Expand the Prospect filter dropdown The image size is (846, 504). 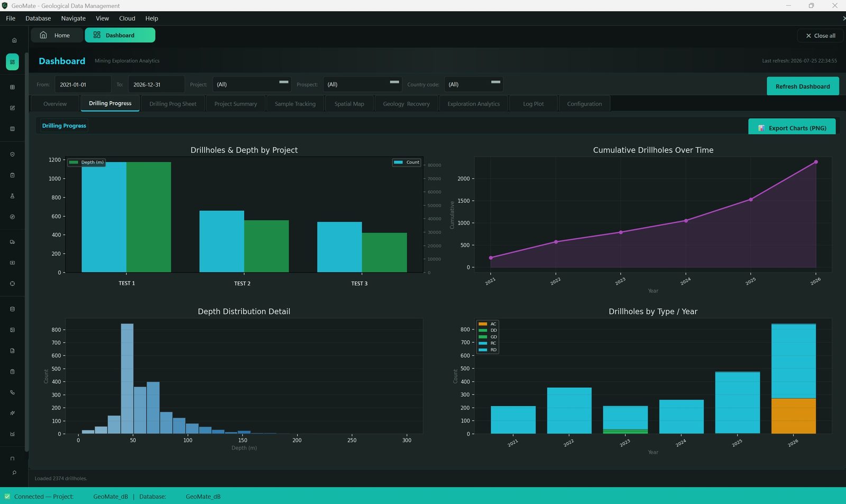coord(363,85)
